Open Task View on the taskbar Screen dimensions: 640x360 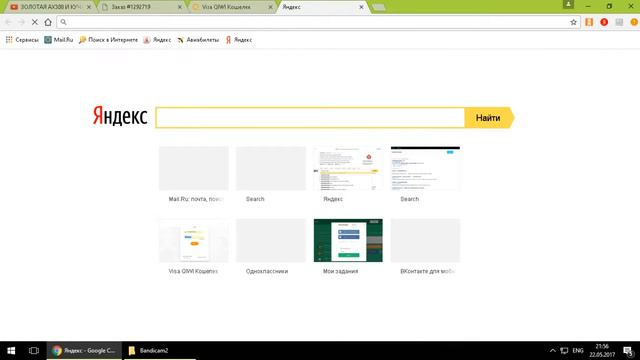(34, 351)
